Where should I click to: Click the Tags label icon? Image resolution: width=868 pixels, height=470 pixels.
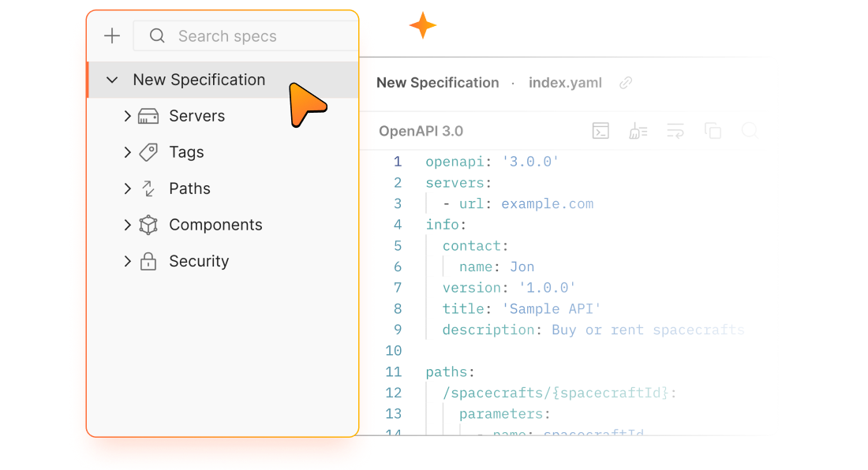[148, 152]
